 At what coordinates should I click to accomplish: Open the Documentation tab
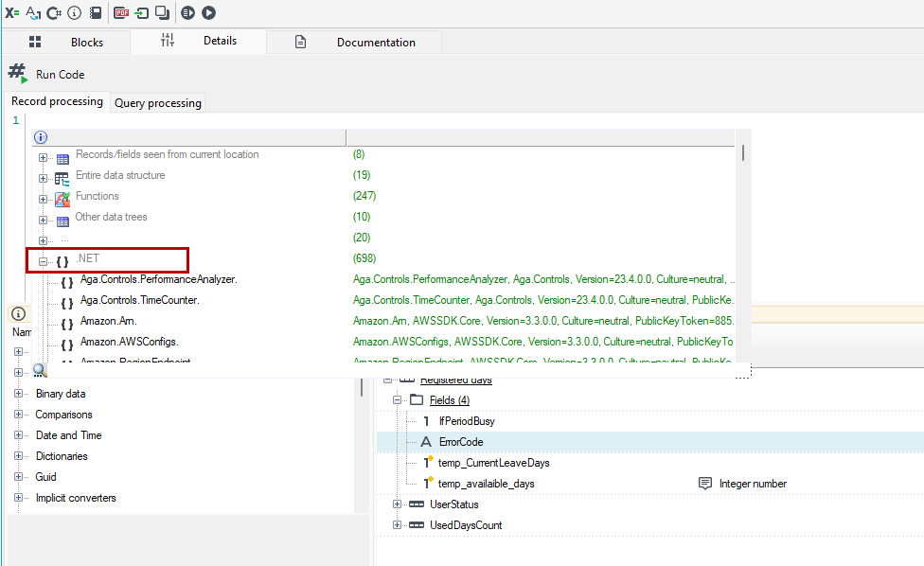click(355, 42)
